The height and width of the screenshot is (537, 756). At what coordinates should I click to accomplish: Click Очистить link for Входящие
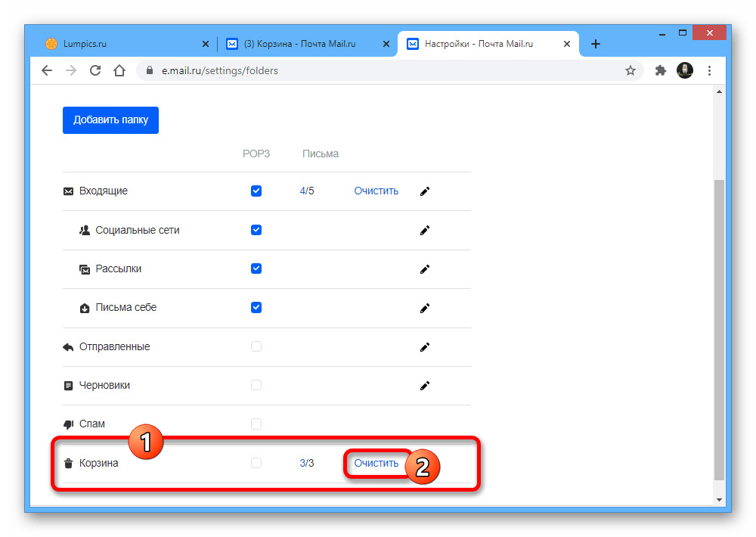(376, 191)
